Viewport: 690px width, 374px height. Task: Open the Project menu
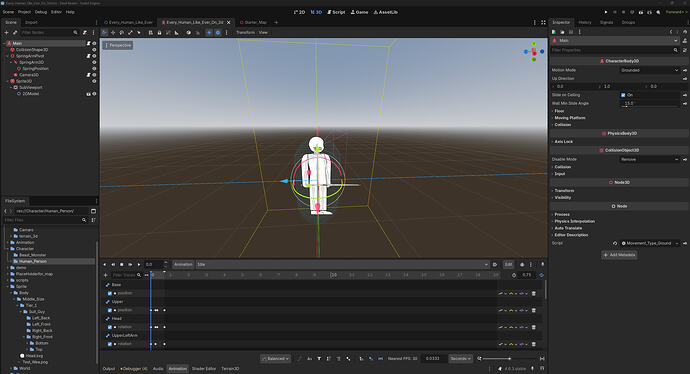click(24, 12)
